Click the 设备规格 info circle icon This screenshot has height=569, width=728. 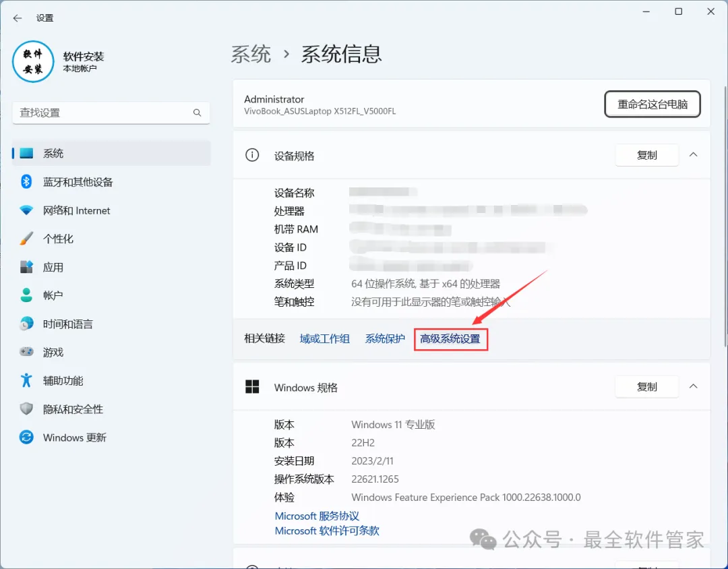pyautogui.click(x=252, y=155)
